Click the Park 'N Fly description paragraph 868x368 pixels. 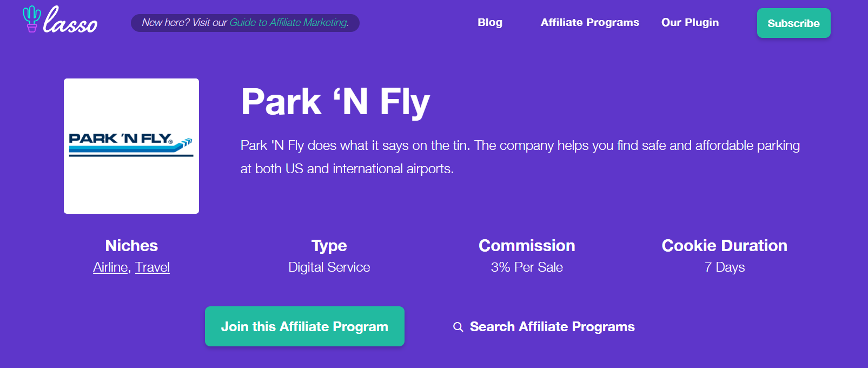(x=519, y=157)
